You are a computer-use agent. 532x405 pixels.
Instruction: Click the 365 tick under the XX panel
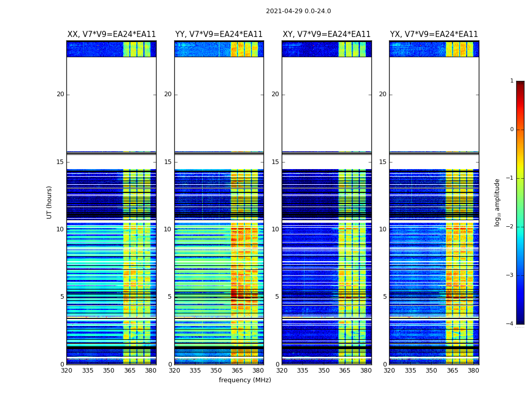[x=130, y=371]
